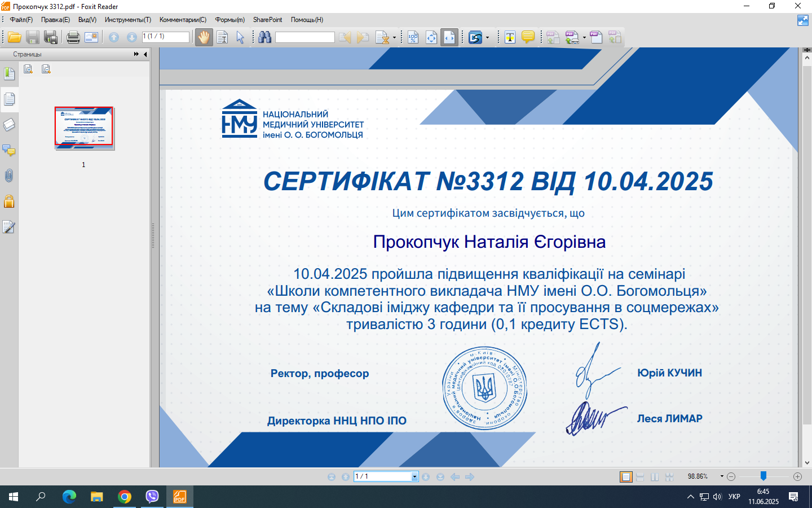
Task: Click the Print icon in toolbar
Action: tap(73, 38)
